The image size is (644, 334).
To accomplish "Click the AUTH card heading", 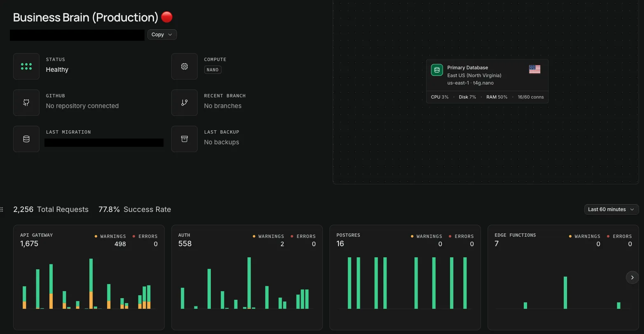I will 184,235.
